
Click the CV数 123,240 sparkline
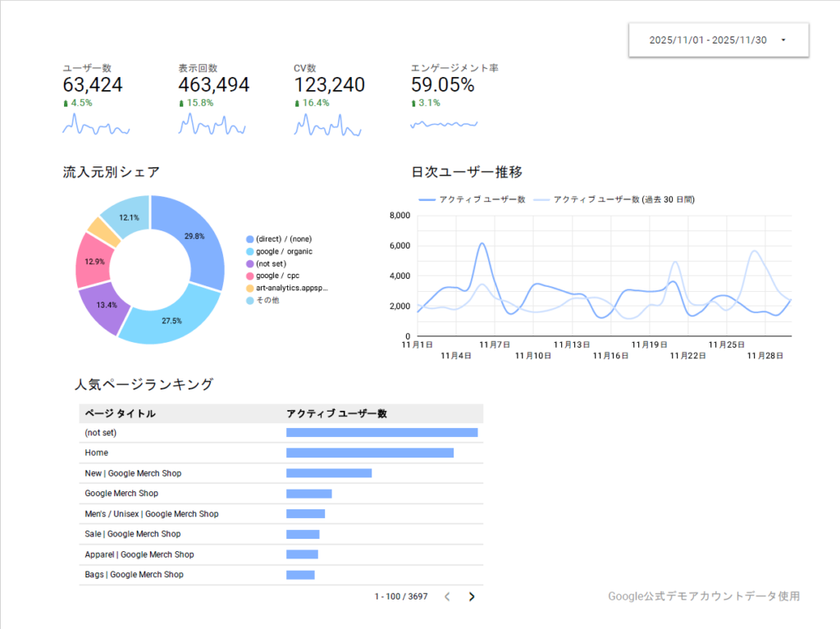pos(327,128)
